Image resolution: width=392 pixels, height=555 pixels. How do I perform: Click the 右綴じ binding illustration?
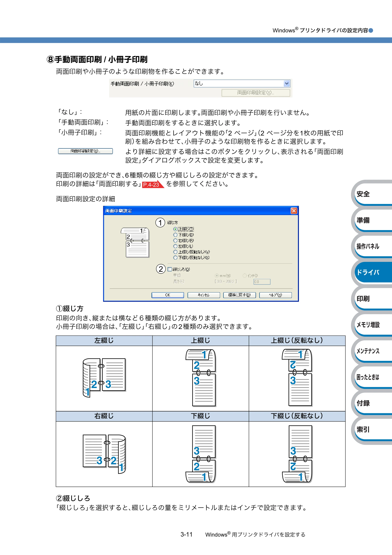104,454
